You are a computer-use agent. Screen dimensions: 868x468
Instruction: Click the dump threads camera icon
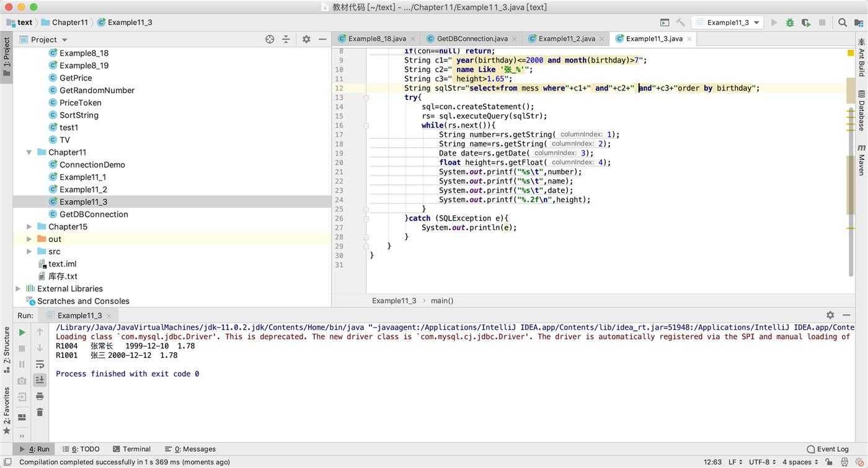[22, 381]
